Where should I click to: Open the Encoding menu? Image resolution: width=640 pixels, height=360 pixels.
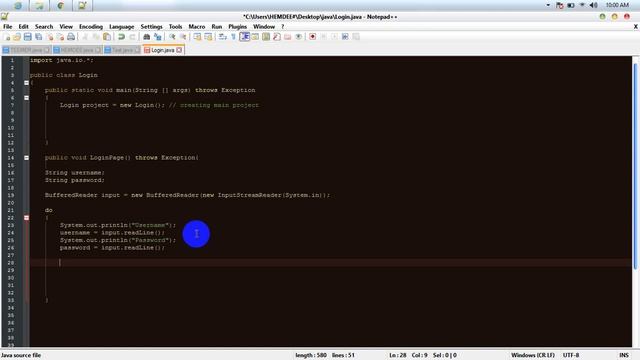(91, 27)
